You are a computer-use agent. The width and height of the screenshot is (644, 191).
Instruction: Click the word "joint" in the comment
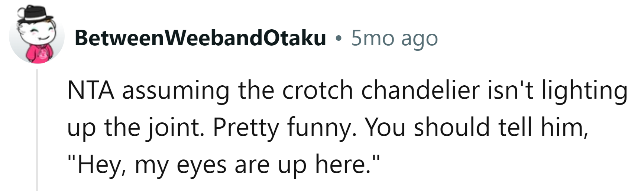(x=176, y=128)
